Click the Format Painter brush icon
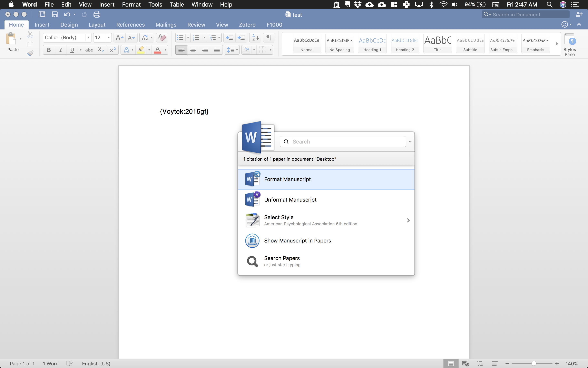This screenshot has width=588, height=368. (30, 53)
